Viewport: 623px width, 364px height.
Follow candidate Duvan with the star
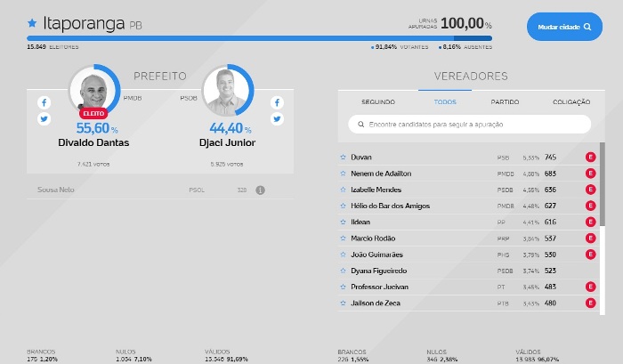(x=344, y=157)
